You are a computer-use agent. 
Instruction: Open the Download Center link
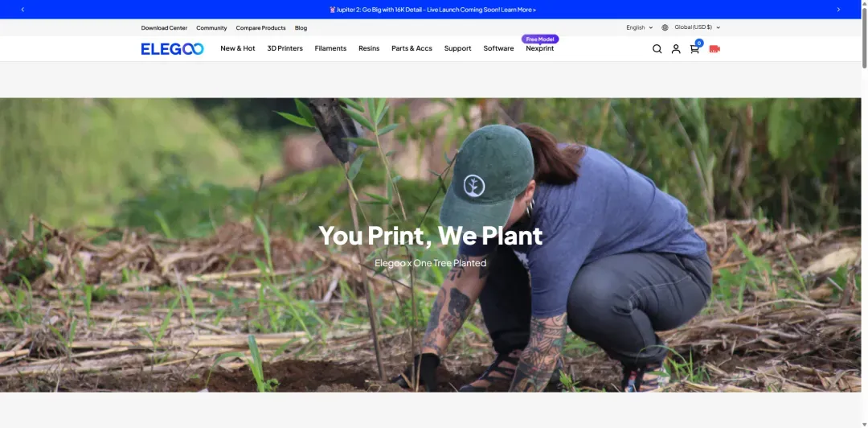click(164, 27)
